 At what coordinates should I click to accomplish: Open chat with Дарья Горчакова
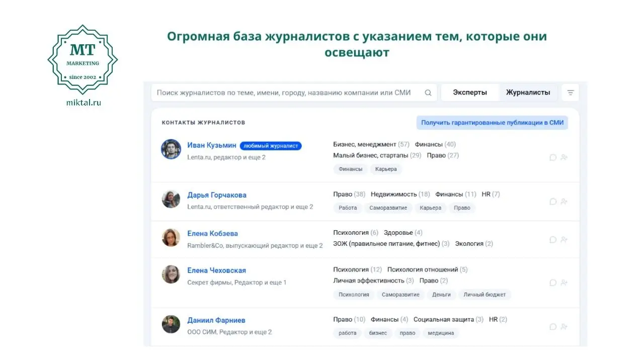553,201
